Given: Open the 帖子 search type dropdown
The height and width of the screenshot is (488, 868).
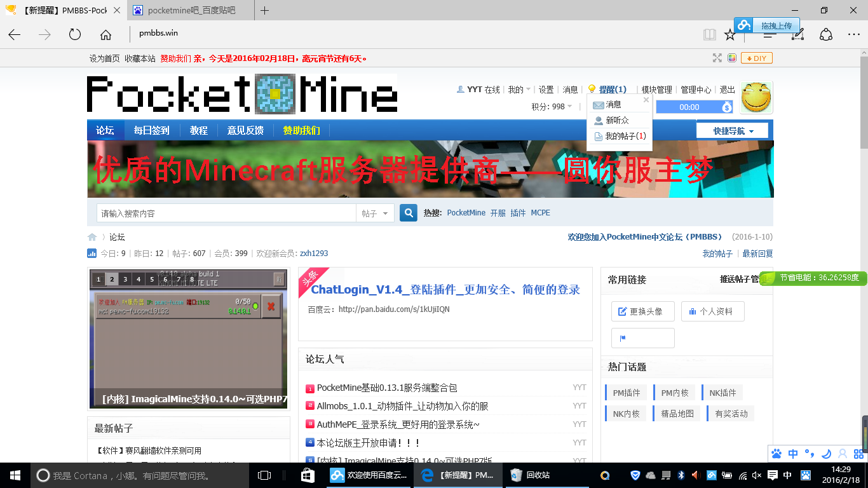Looking at the screenshot, I should tap(375, 213).
